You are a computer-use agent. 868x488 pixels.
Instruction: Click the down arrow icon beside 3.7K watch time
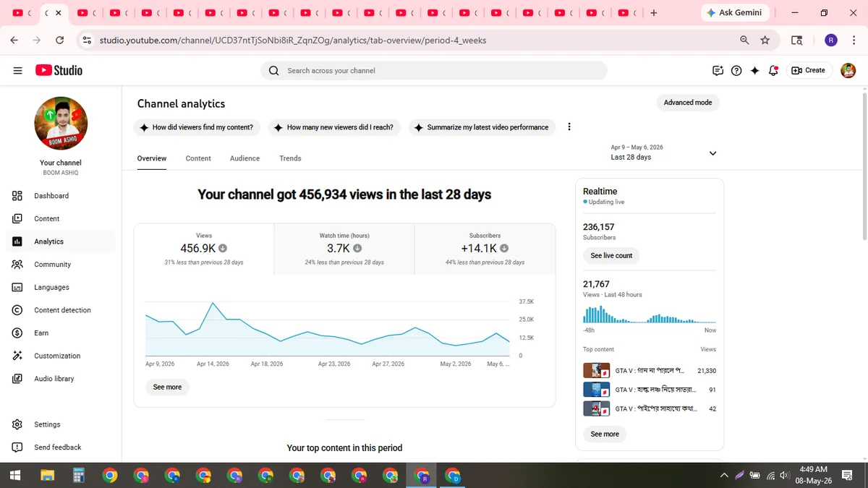point(357,248)
